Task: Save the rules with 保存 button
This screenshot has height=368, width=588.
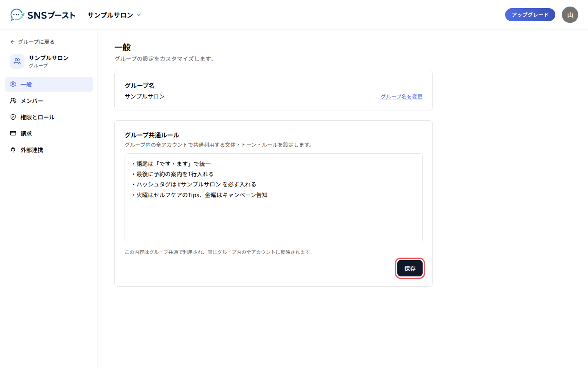Action: pos(410,269)
